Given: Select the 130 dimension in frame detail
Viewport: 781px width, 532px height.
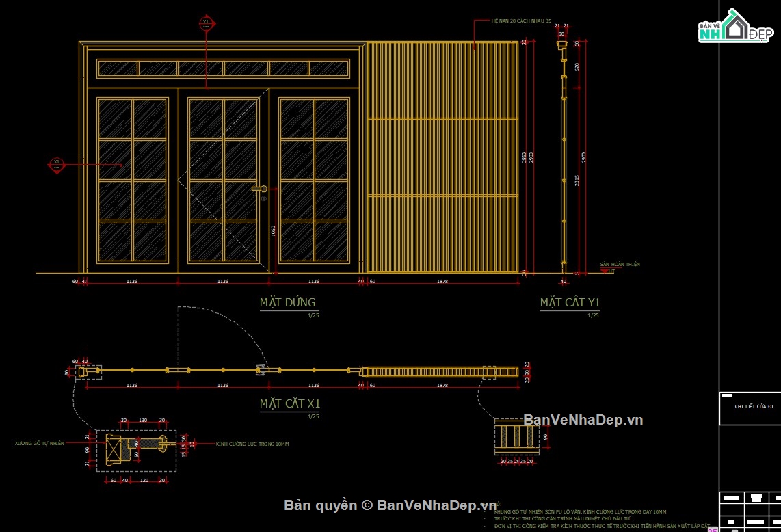Looking at the screenshot, I should (143, 421).
